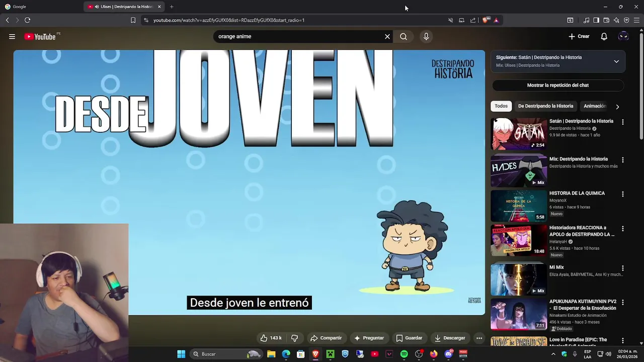Screen dimensions: 644x362
Task: Select the Todos filter chip
Action: 501,106
